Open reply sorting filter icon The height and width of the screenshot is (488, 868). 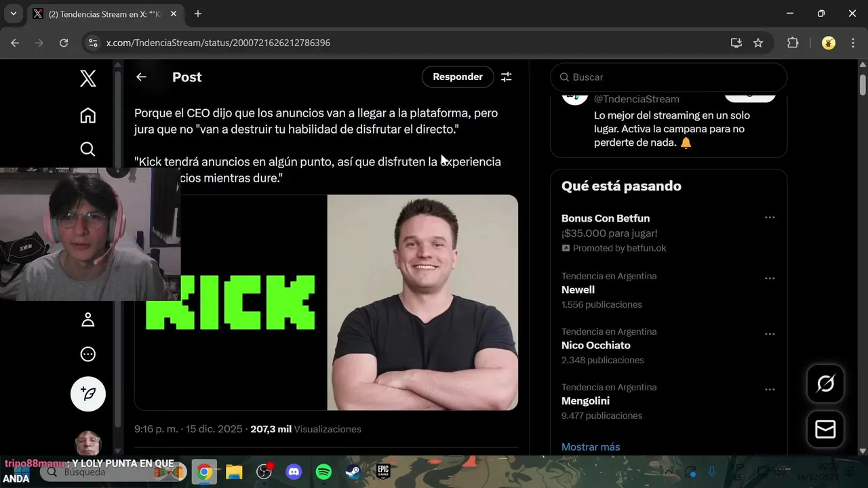507,77
